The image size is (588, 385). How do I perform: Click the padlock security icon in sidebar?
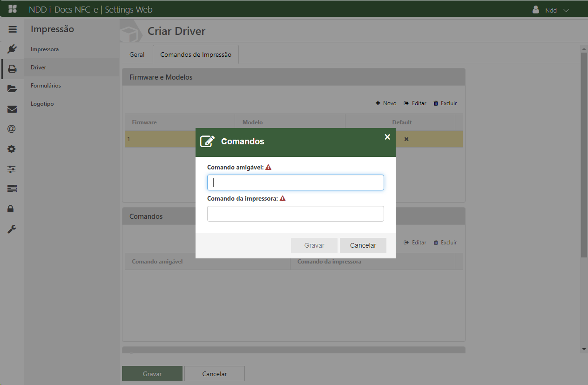click(12, 209)
